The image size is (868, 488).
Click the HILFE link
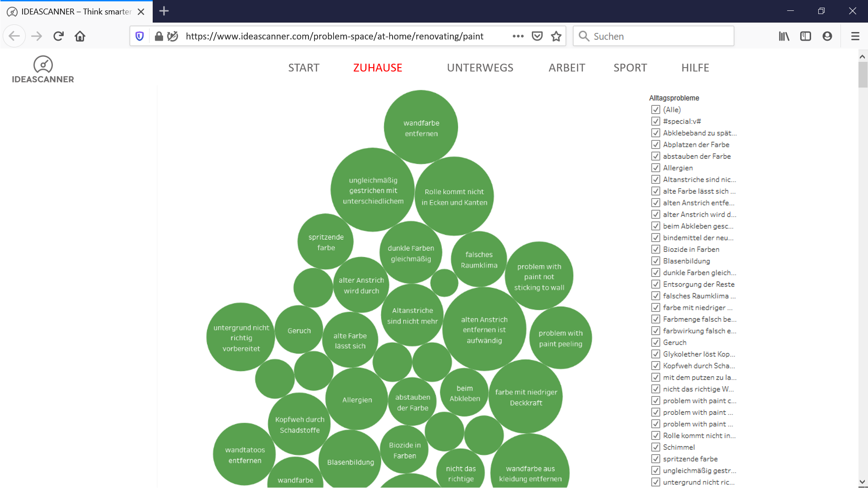(695, 68)
